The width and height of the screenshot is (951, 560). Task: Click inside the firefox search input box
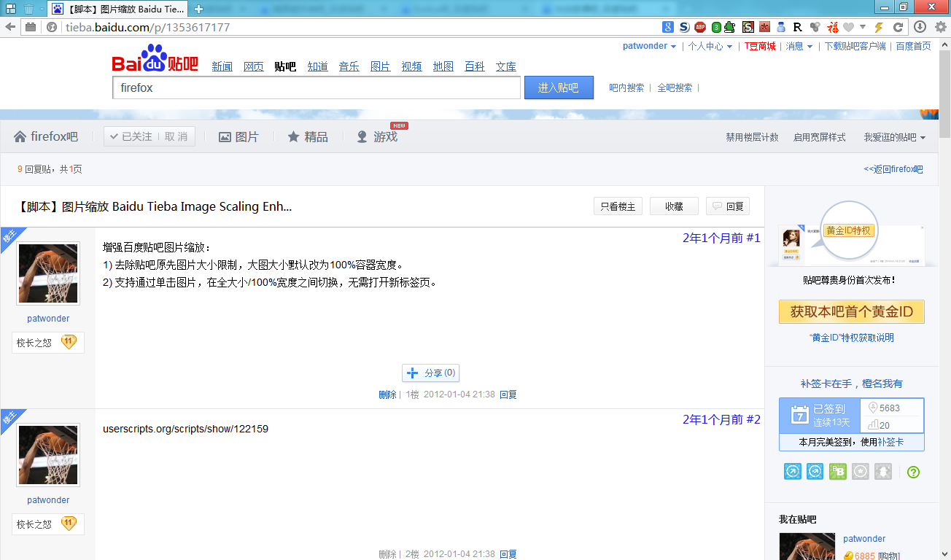click(x=316, y=87)
